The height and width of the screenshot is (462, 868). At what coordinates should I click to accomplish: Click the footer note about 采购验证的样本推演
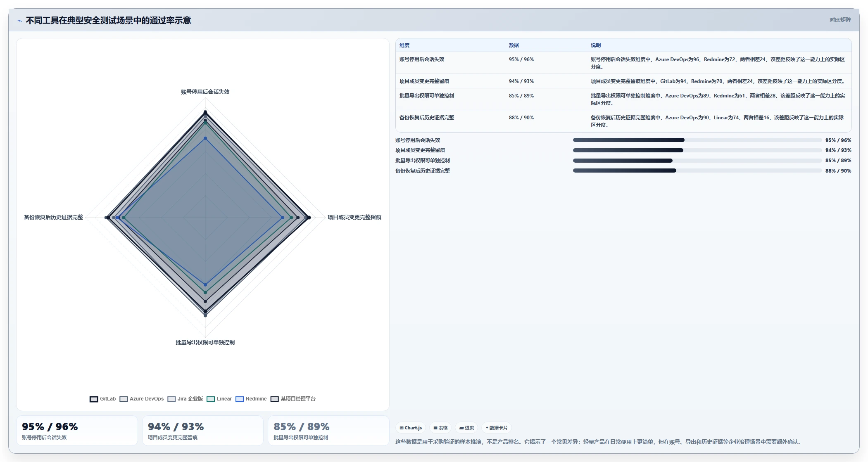[599, 442]
